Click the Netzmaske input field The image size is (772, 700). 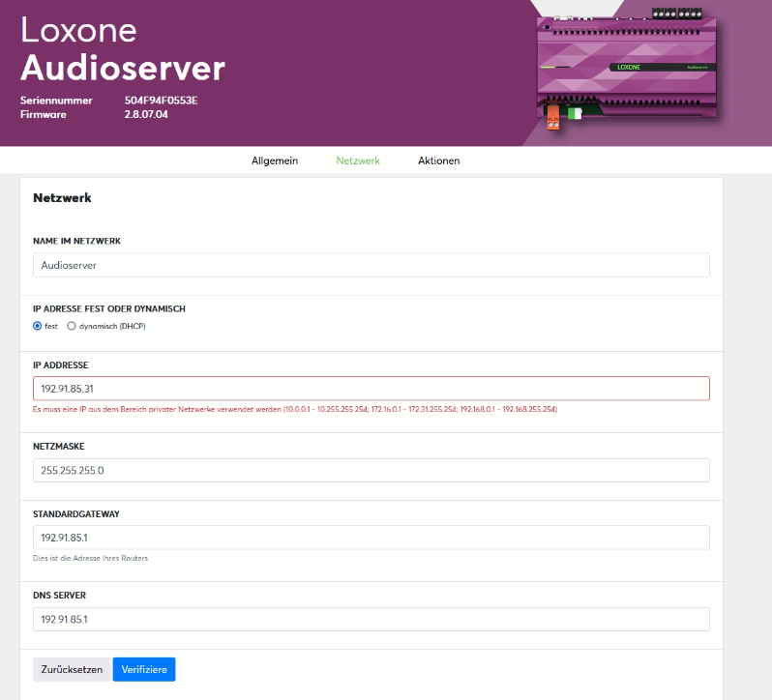(x=371, y=470)
